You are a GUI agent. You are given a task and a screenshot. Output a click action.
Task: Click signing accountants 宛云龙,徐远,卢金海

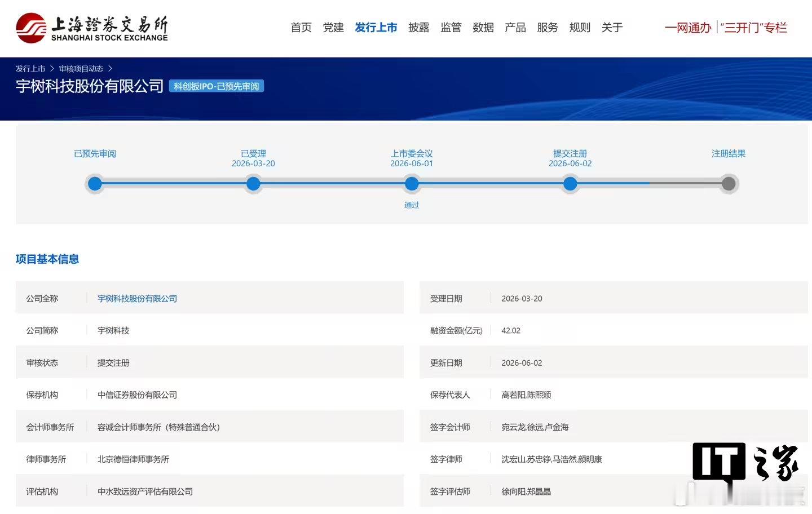tap(535, 427)
